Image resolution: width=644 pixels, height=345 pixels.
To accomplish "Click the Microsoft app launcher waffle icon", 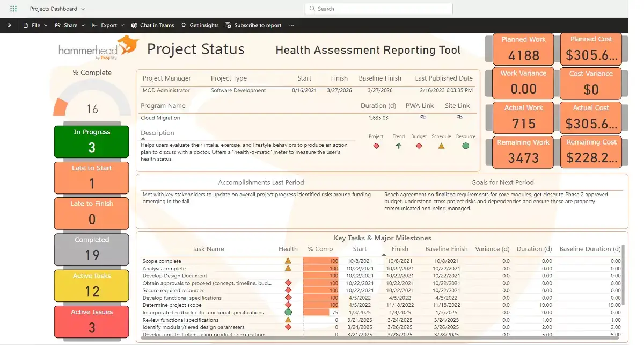I will pyautogui.click(x=13, y=8).
